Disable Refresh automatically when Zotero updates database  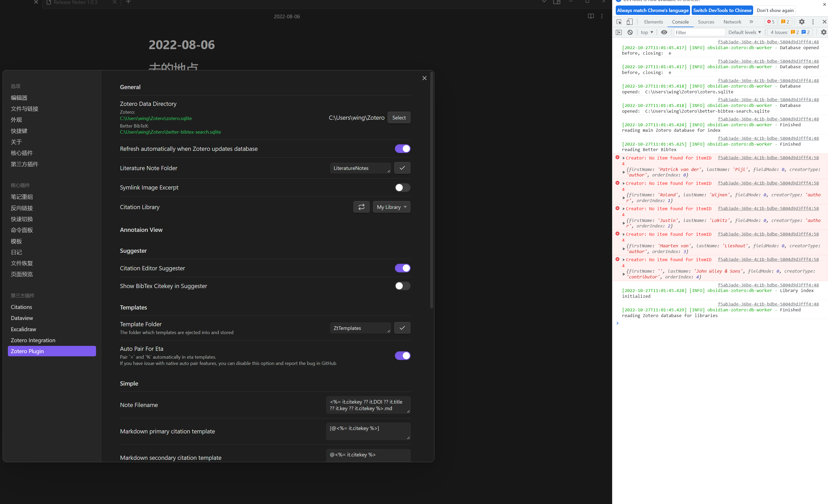[402, 149]
